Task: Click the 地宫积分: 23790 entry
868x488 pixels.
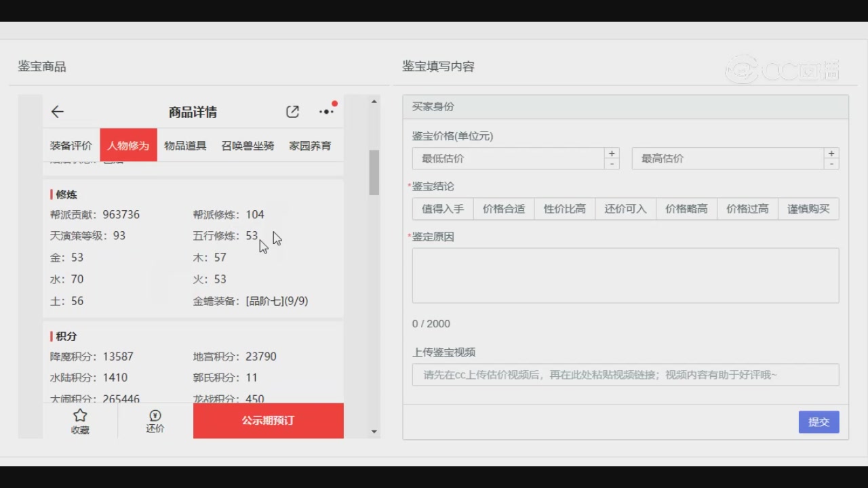Action: pyautogui.click(x=235, y=357)
